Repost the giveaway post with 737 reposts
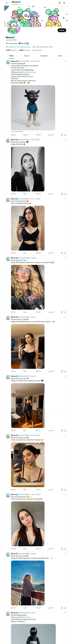72x644 pixels. 26,135
